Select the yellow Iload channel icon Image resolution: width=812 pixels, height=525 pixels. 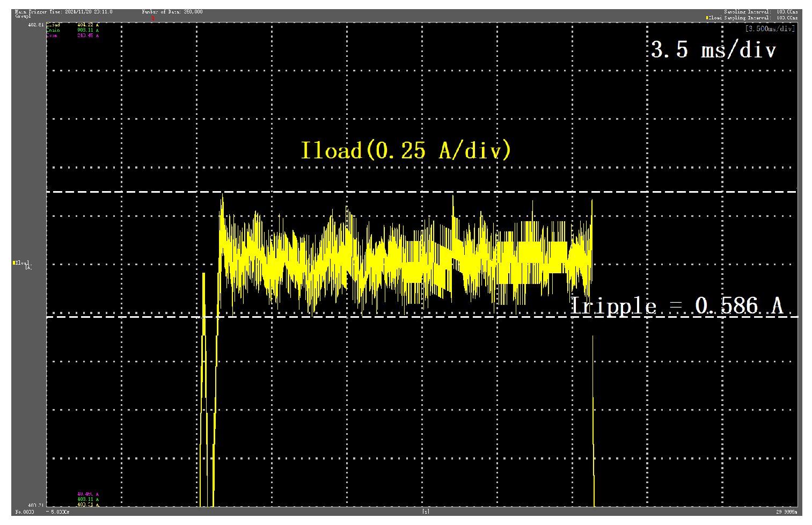(x=13, y=264)
